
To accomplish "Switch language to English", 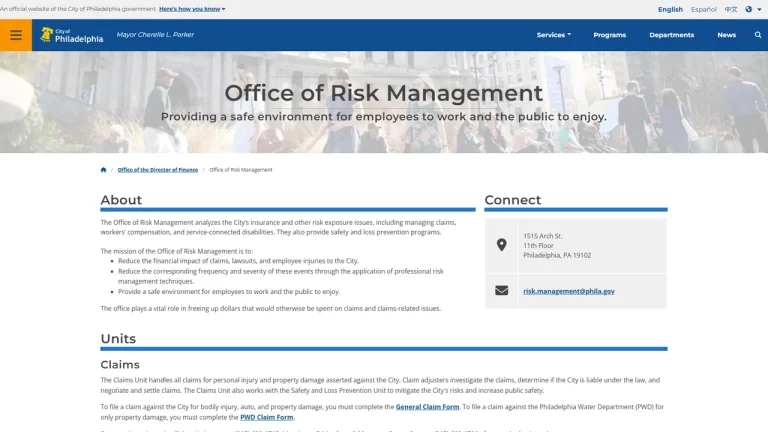I will tap(670, 9).
